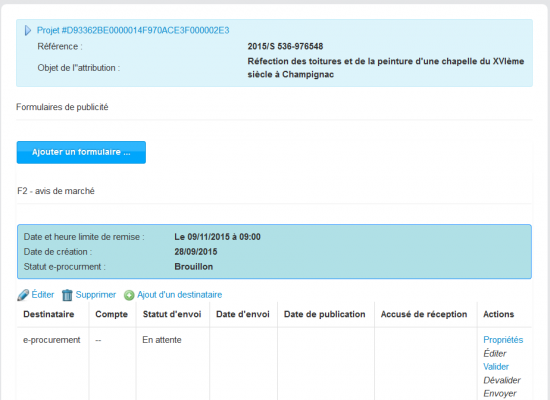Click italic Éditer in Actions column

pyautogui.click(x=495, y=353)
